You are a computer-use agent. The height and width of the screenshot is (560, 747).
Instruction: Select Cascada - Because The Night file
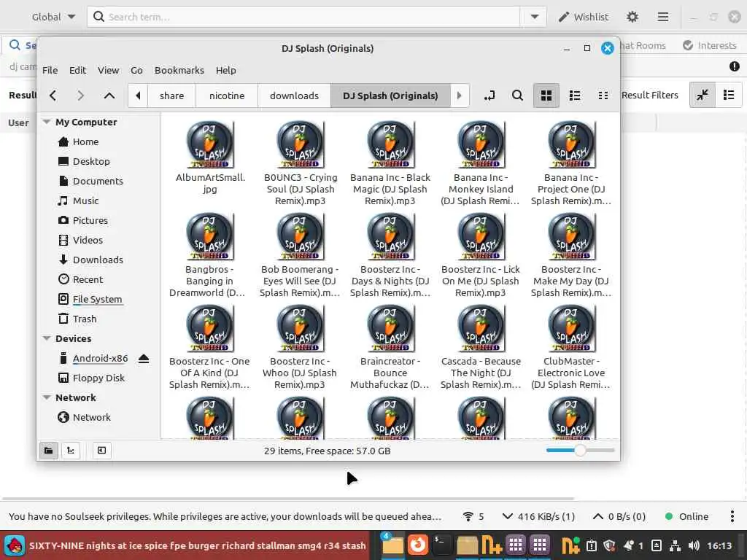click(481, 346)
